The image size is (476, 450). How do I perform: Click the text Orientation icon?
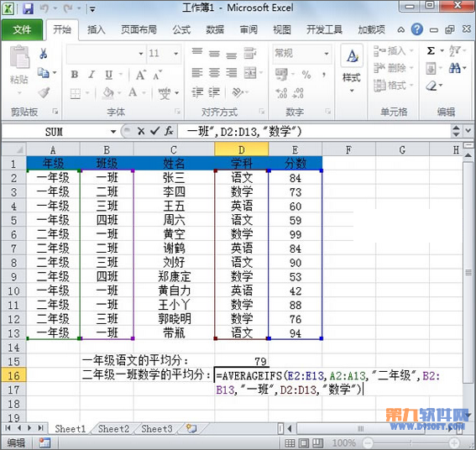tap(237, 92)
